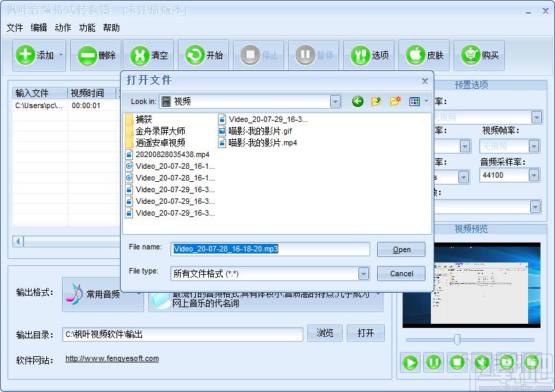Screen dimensions: 555x392
Task: Open the arrow beside the view menu icon
Action: point(427,101)
